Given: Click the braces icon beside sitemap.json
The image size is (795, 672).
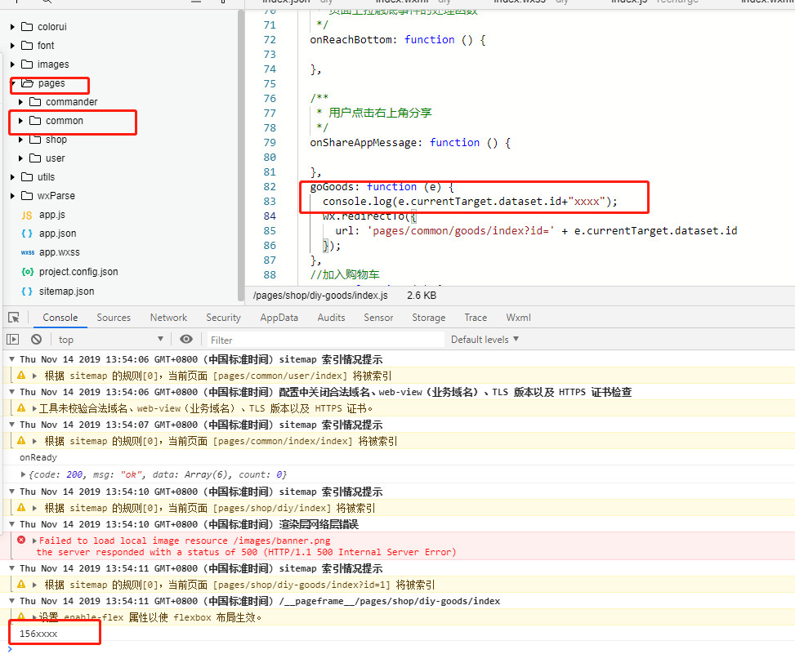Looking at the screenshot, I should coord(27,291).
